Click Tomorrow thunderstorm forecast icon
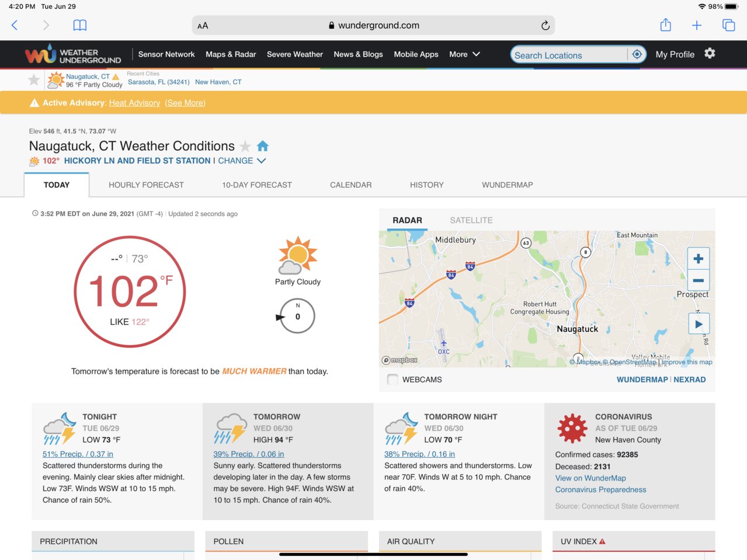 tap(231, 429)
